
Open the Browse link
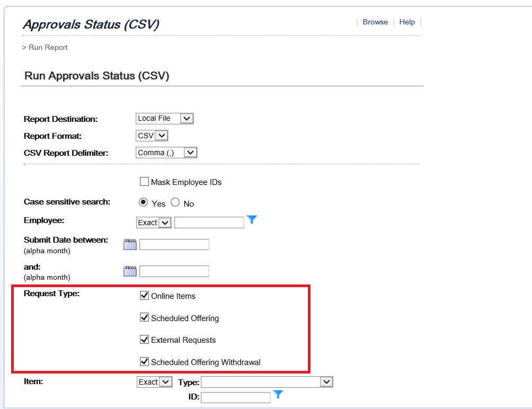375,22
